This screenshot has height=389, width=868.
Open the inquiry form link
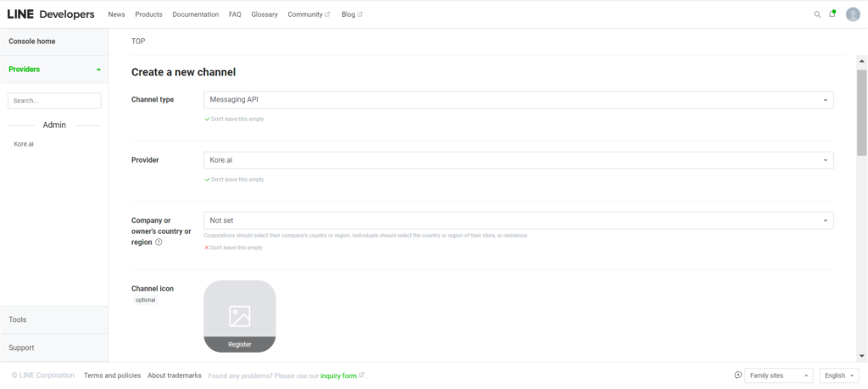338,375
